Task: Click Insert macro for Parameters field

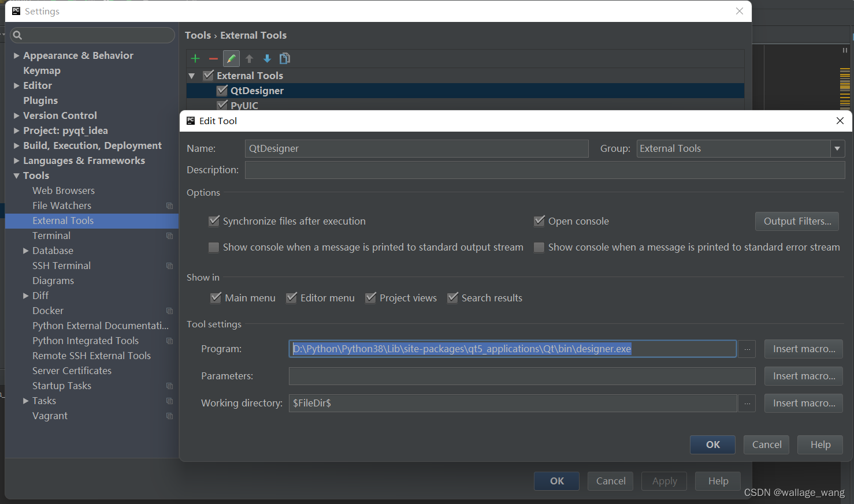Action: click(804, 376)
